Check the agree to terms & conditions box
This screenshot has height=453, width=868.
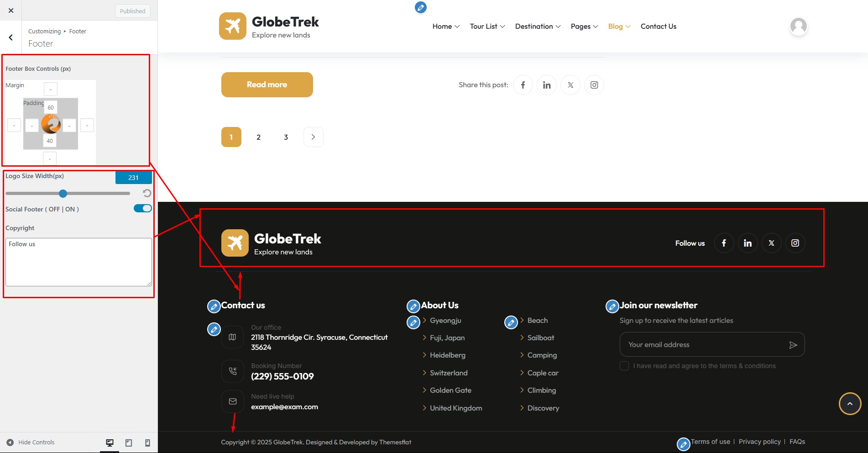point(624,366)
